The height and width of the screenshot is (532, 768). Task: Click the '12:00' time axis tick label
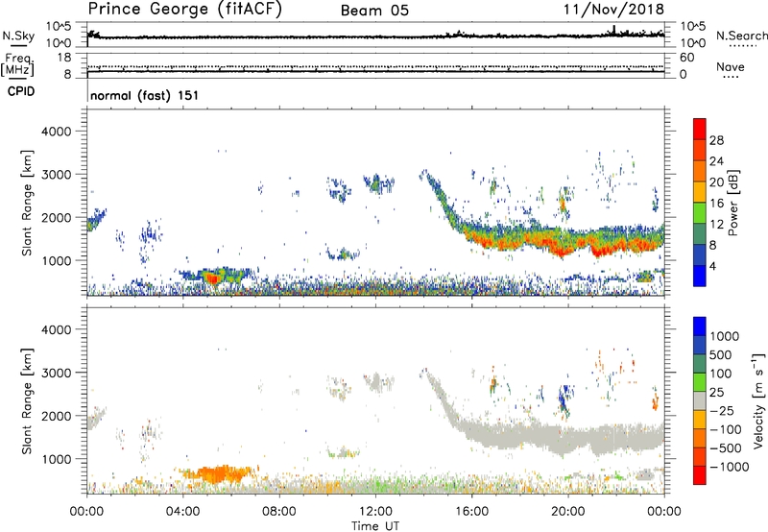pos(375,512)
